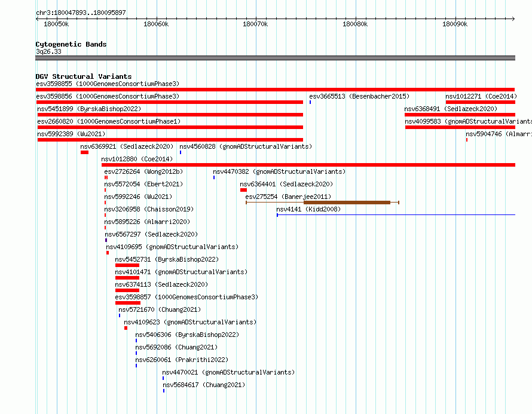The width and height of the screenshot is (532, 414).
Task: Open the nsv4099583 gnomAD variant label
Action: (468, 121)
